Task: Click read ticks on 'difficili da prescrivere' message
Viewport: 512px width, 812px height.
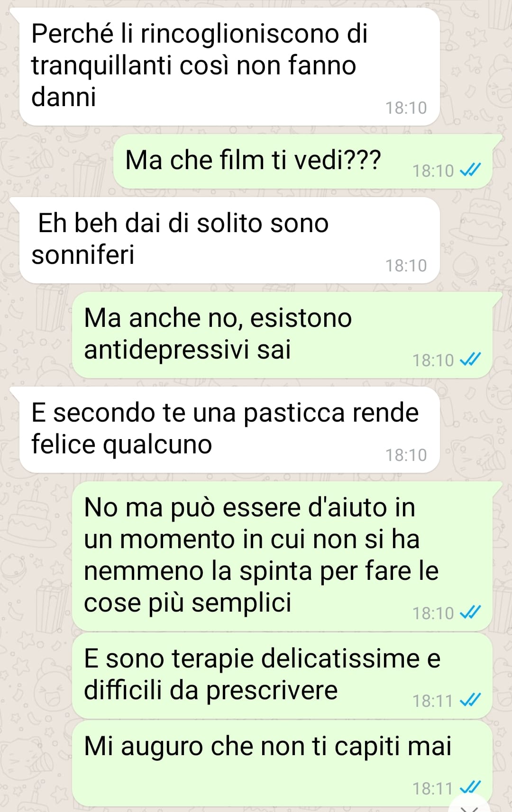Action: click(x=471, y=700)
